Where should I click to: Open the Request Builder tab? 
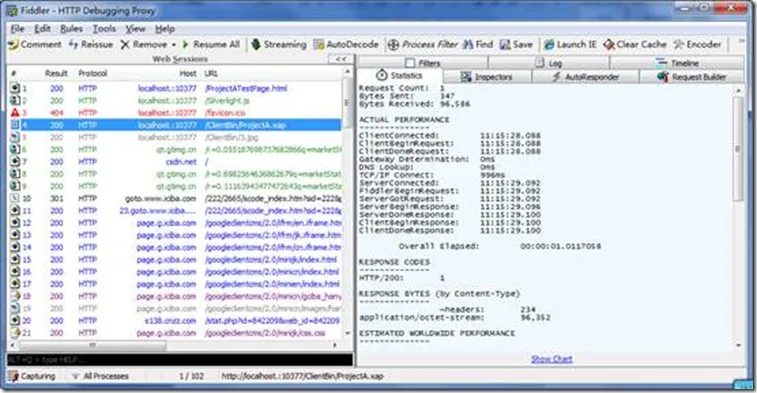[692, 77]
